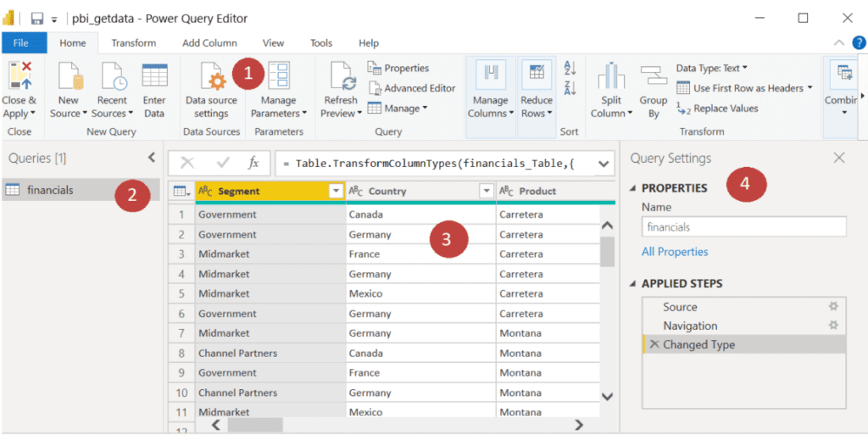868x435 pixels.
Task: Select the Source applied step
Action: click(x=681, y=307)
